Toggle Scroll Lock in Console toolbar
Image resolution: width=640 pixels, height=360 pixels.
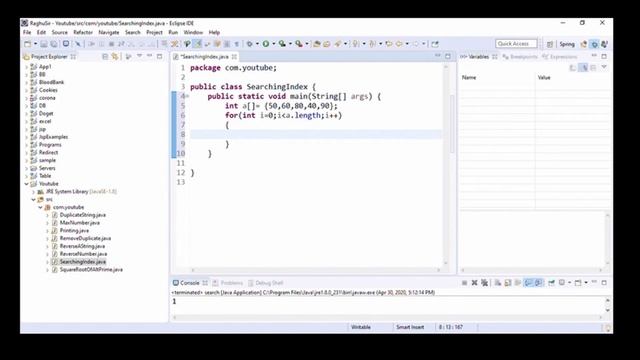[x=508, y=282]
